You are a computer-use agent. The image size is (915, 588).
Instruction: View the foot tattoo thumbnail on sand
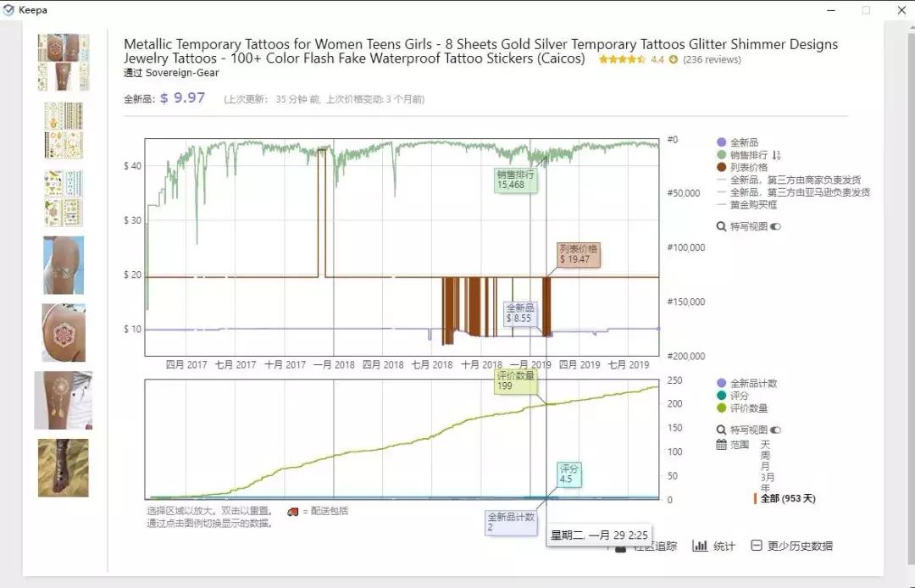(63, 468)
